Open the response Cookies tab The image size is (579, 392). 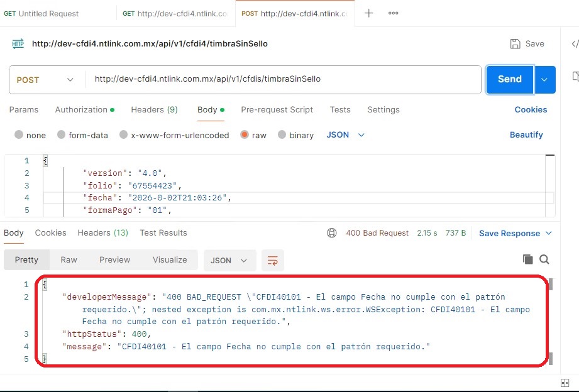pos(50,233)
